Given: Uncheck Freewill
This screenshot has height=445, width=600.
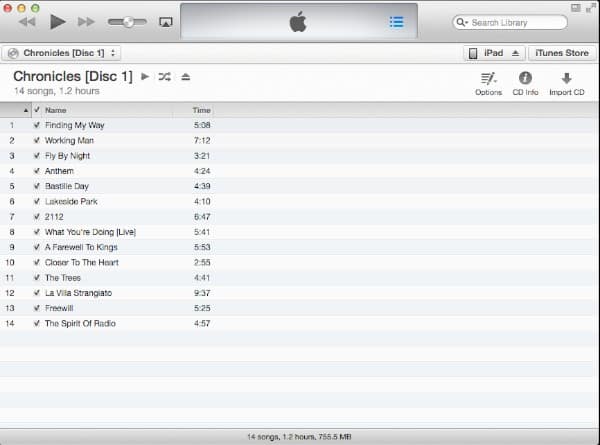Looking at the screenshot, I should [37, 308].
